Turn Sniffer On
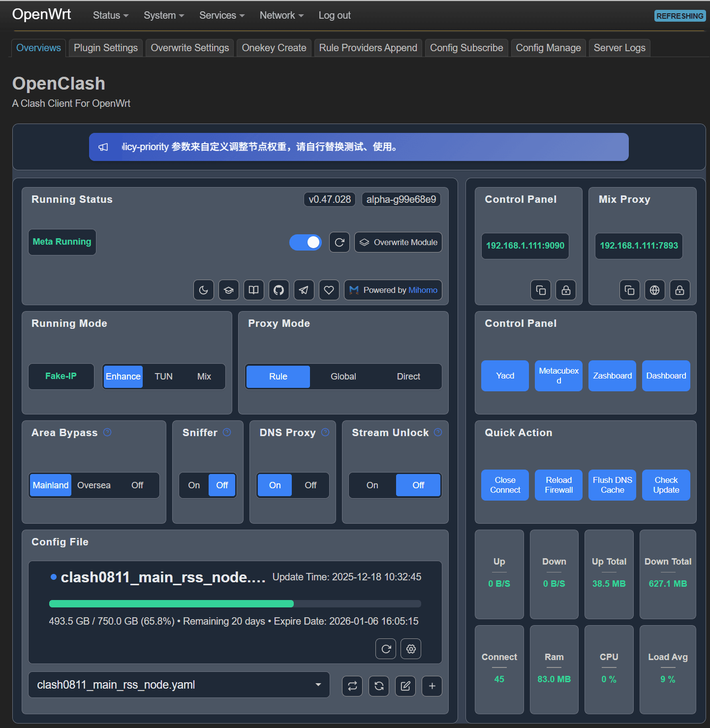This screenshot has width=710, height=728. click(194, 485)
